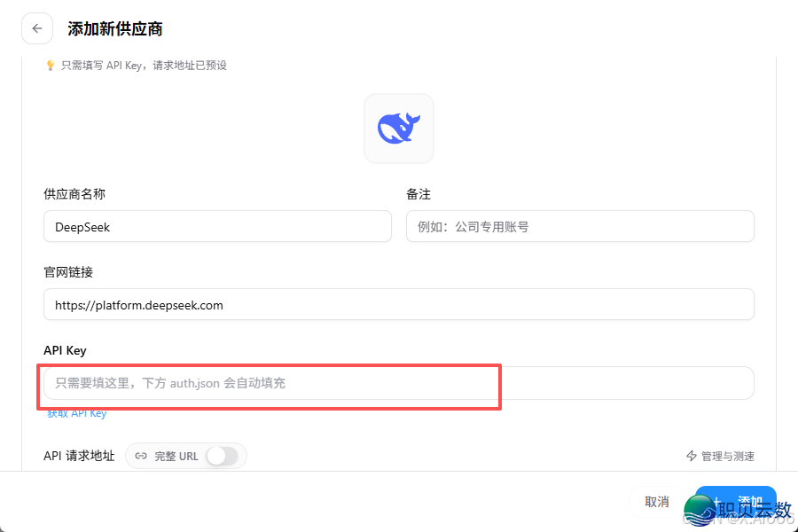Screen dimensions: 798x532
Task: Go back using the arrow button
Action: point(37,28)
